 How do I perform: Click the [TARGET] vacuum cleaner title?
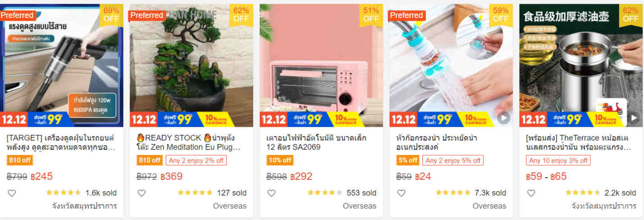[61, 142]
